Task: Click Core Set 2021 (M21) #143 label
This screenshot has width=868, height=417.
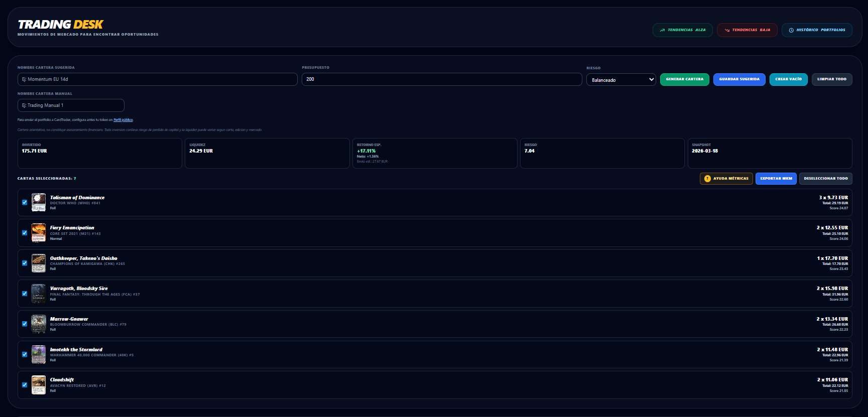Action: point(75,234)
